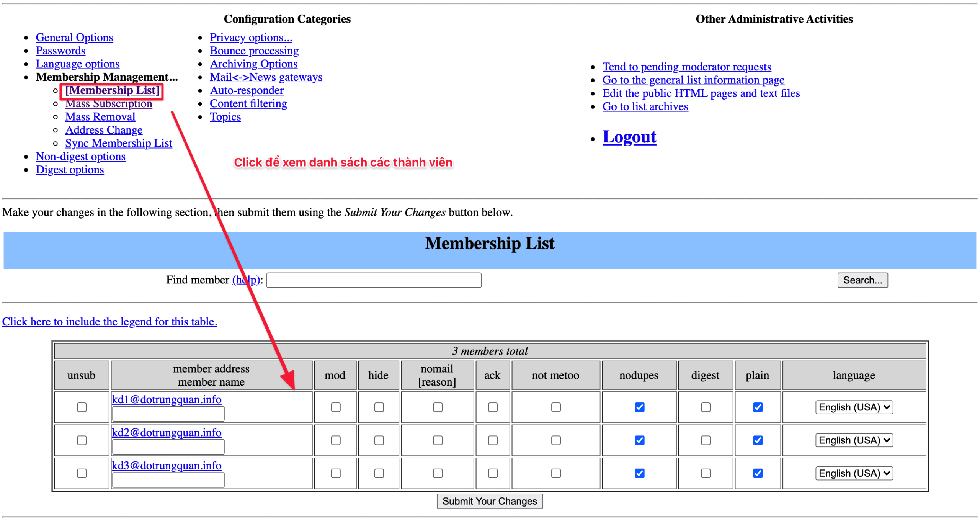This screenshot has height=520, width=980.
Task: Check the mod box for kd1@dotrungquan.info
Action: click(x=335, y=407)
